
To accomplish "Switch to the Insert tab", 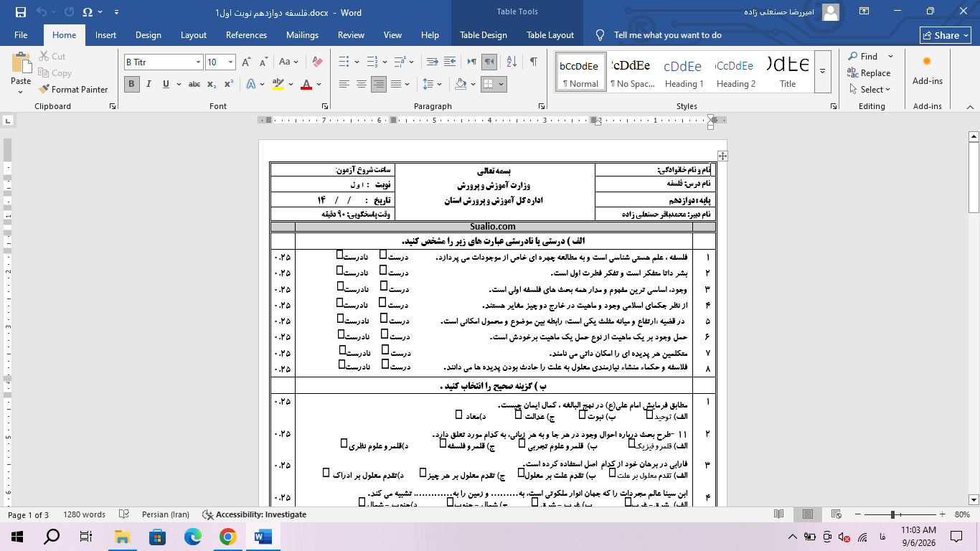I will click(x=105, y=35).
